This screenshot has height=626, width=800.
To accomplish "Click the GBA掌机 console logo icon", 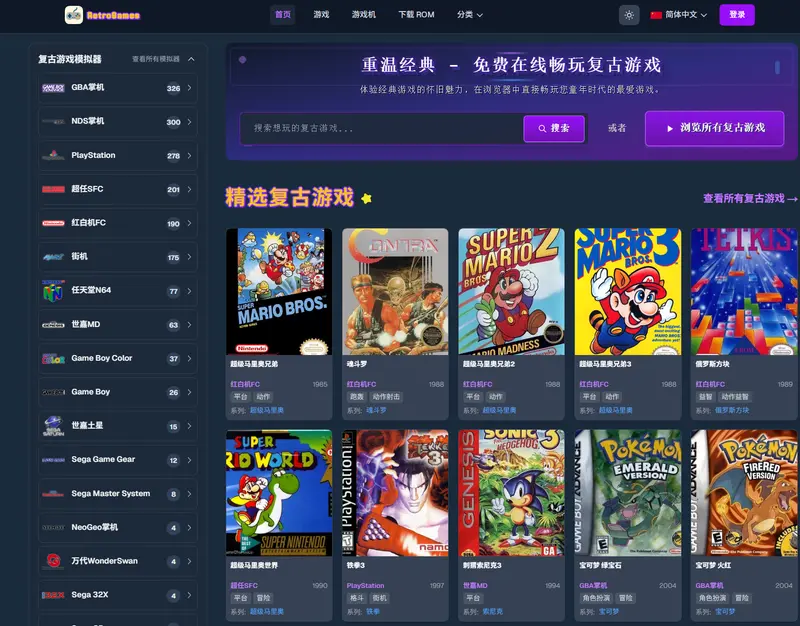I will coord(53,88).
